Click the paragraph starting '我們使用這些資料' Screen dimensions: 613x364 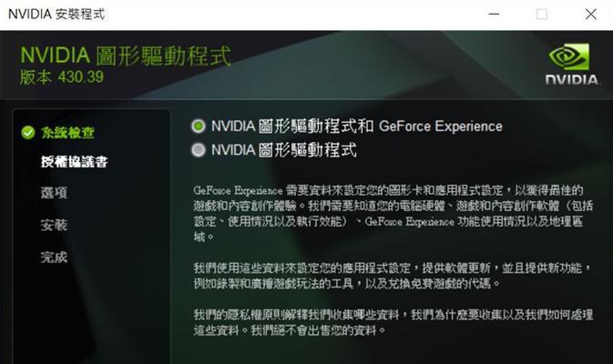coord(393,276)
